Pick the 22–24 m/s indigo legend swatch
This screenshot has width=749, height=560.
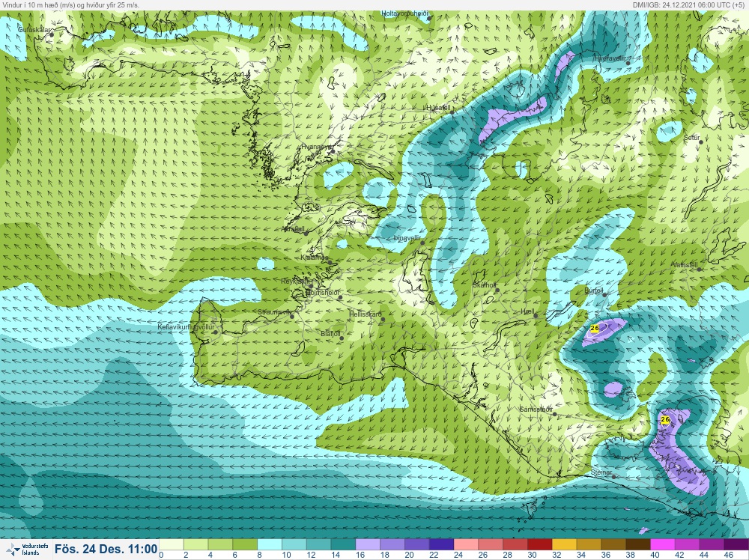[x=442, y=545]
